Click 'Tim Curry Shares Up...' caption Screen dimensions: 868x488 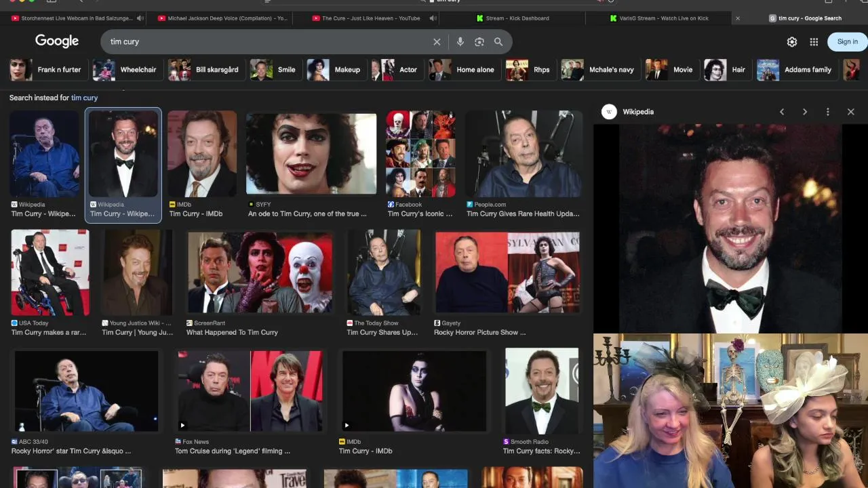pyautogui.click(x=382, y=333)
